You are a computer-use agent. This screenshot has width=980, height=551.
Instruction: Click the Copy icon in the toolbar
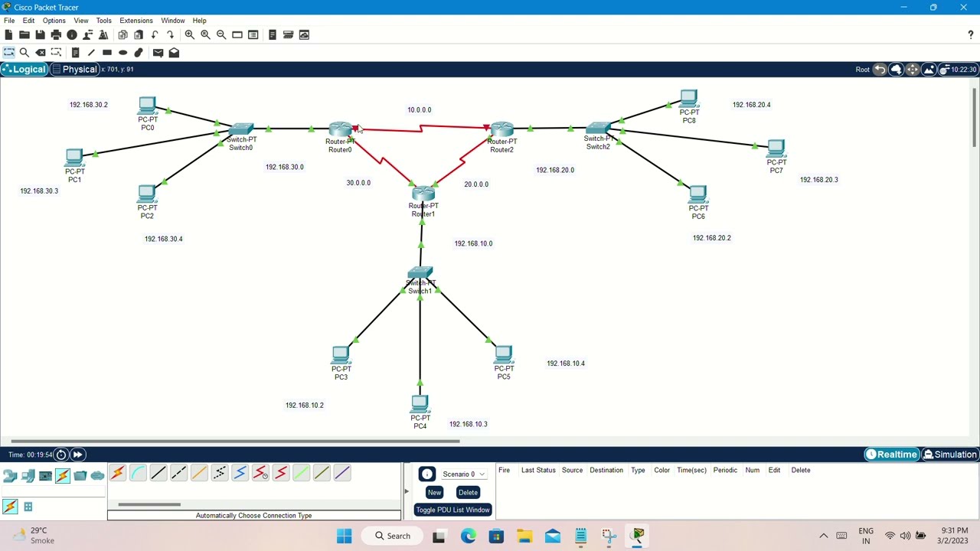(122, 34)
